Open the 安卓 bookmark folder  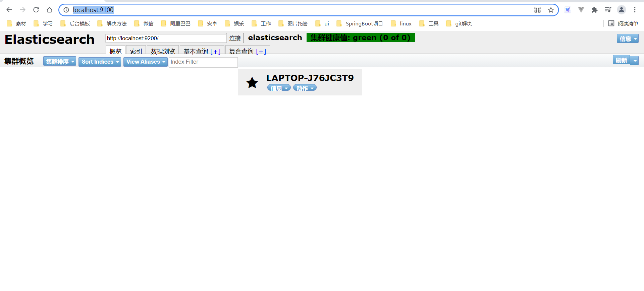(208, 23)
